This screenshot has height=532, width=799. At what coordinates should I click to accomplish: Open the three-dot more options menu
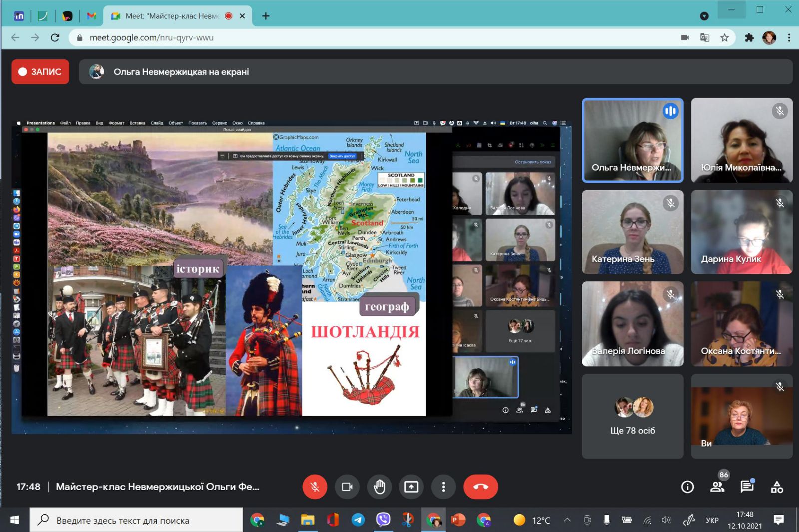[443, 487]
